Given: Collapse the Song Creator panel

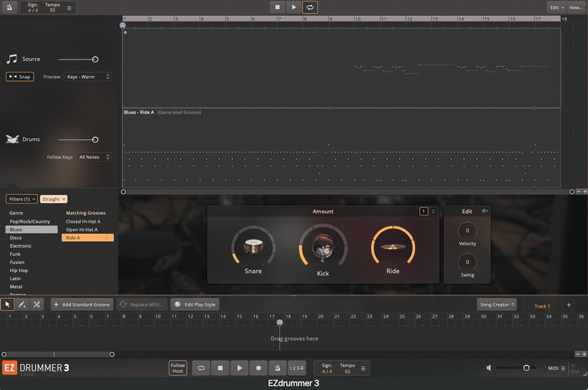Looking at the screenshot, I should tap(497, 305).
